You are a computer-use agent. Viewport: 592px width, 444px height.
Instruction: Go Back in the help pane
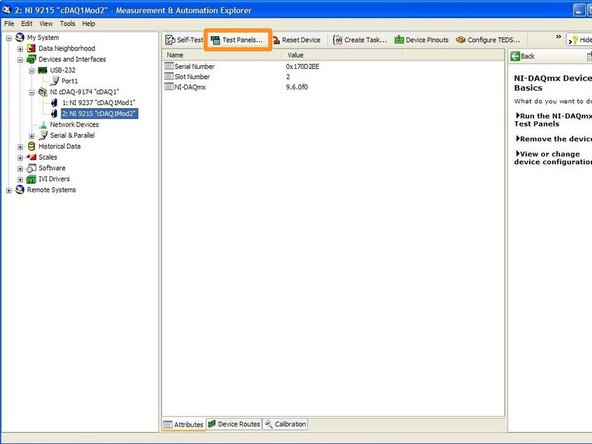(x=523, y=56)
